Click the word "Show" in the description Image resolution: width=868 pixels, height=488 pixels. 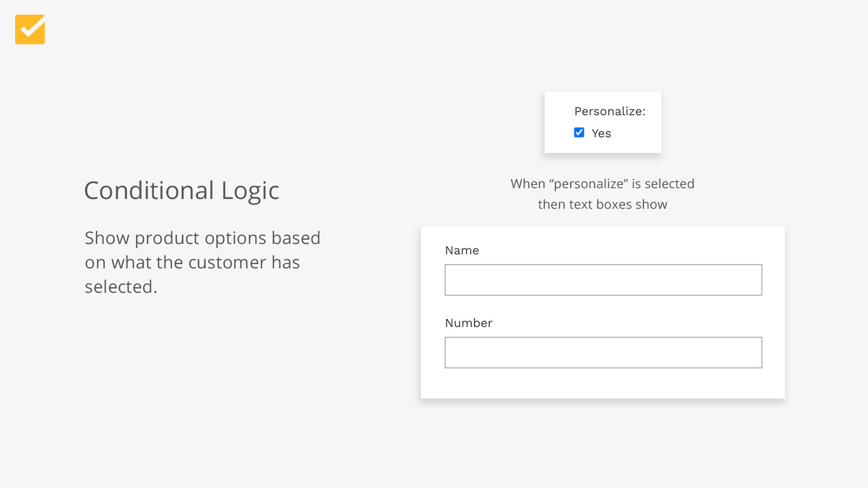click(107, 238)
